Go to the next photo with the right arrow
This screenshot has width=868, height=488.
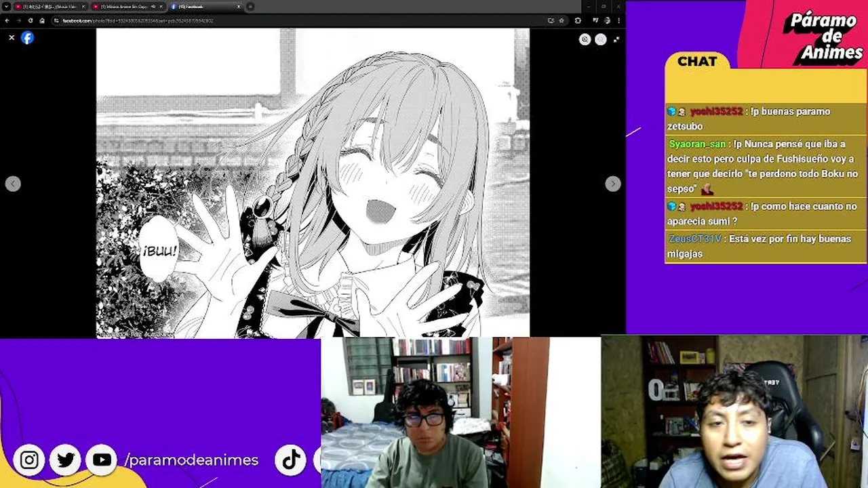pos(612,184)
